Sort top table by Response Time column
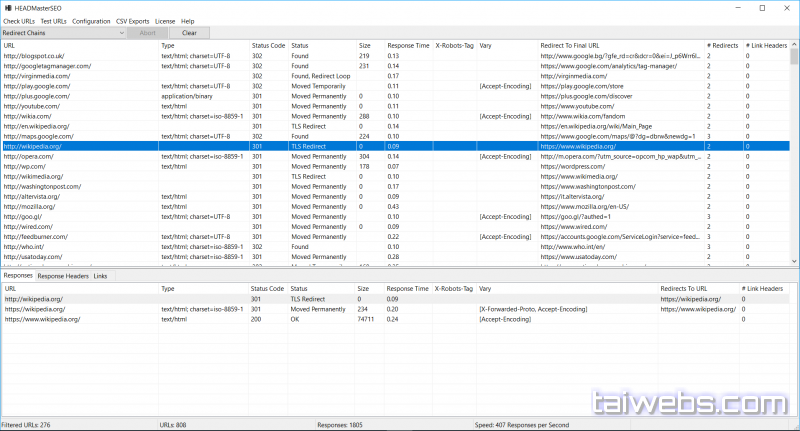 pyautogui.click(x=407, y=46)
